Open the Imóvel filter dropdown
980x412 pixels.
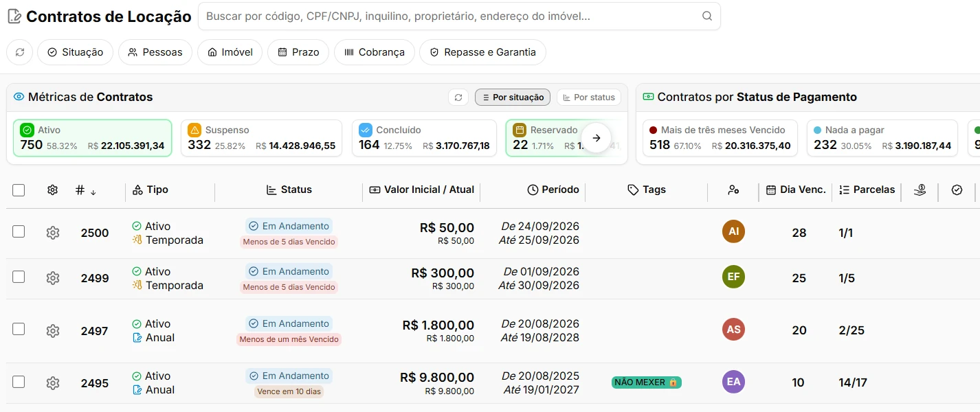[x=230, y=52]
